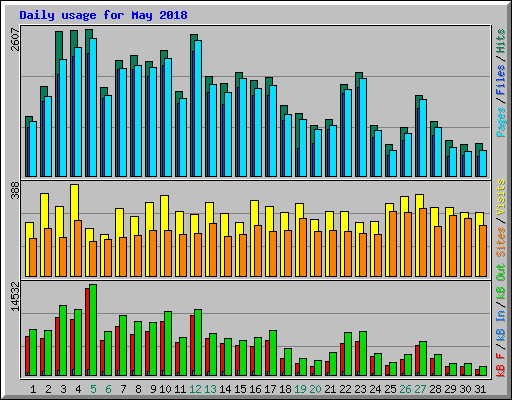Click the cyan Pages bar for day 1
The width and height of the screenshot is (512, 400).
33,149
